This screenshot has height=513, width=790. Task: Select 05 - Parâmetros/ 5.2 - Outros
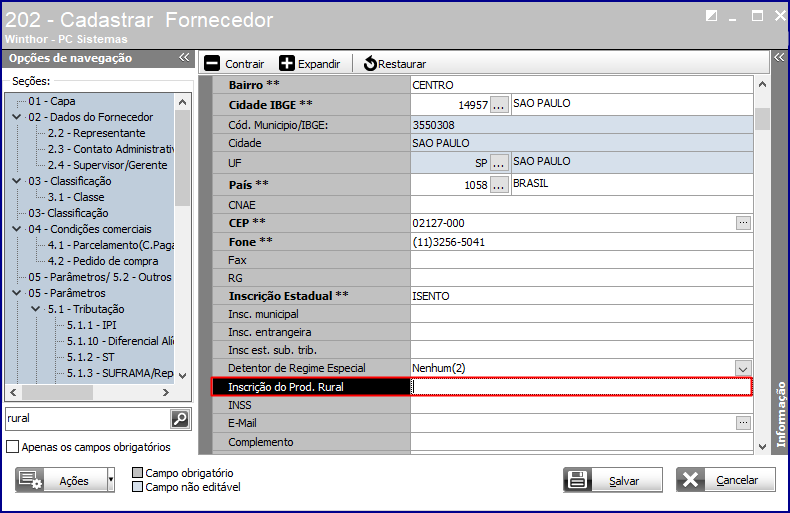(x=100, y=277)
